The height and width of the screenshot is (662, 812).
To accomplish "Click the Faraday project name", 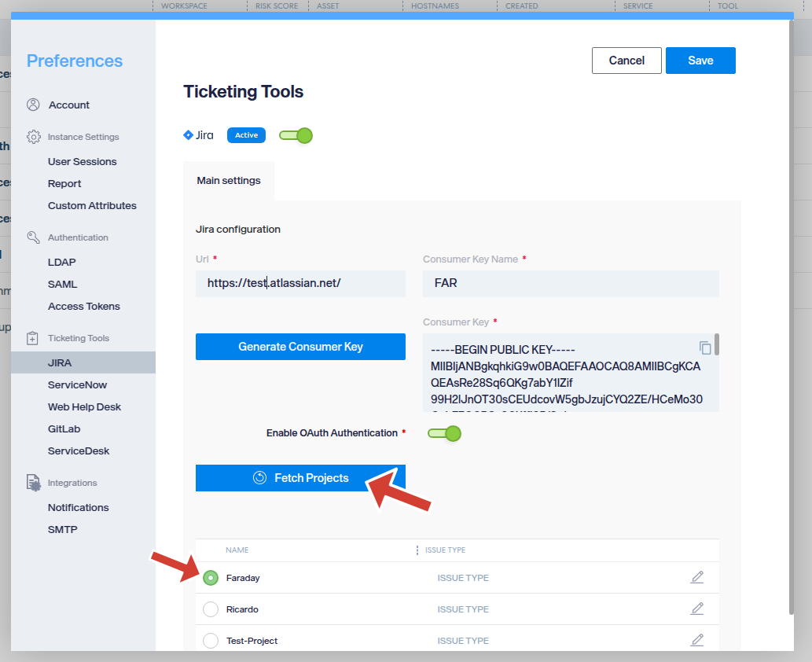I will point(243,578).
